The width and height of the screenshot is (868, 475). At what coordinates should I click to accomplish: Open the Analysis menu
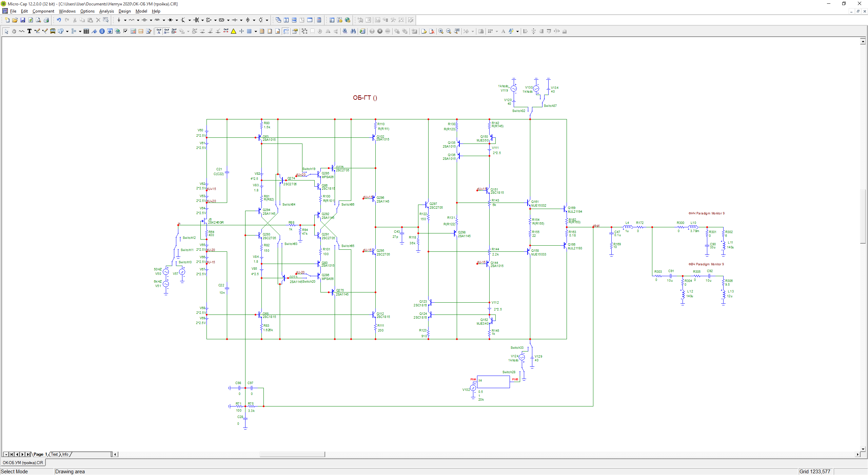click(x=106, y=11)
